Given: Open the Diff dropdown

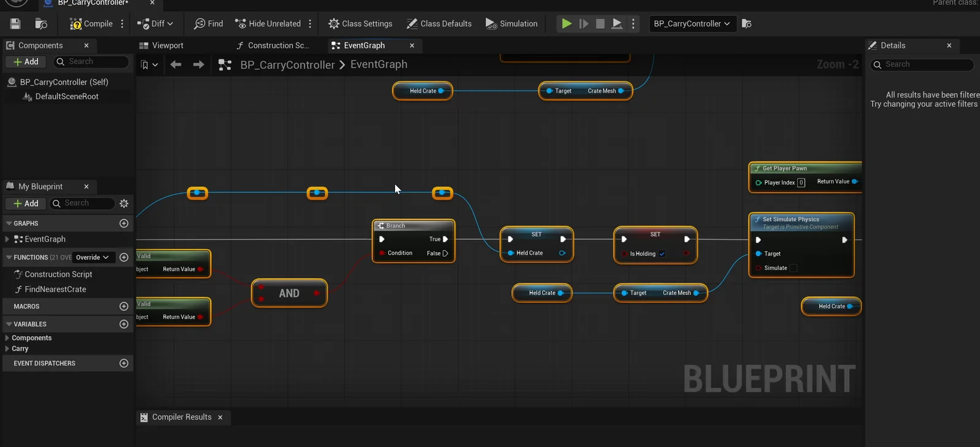Looking at the screenshot, I should coord(156,24).
